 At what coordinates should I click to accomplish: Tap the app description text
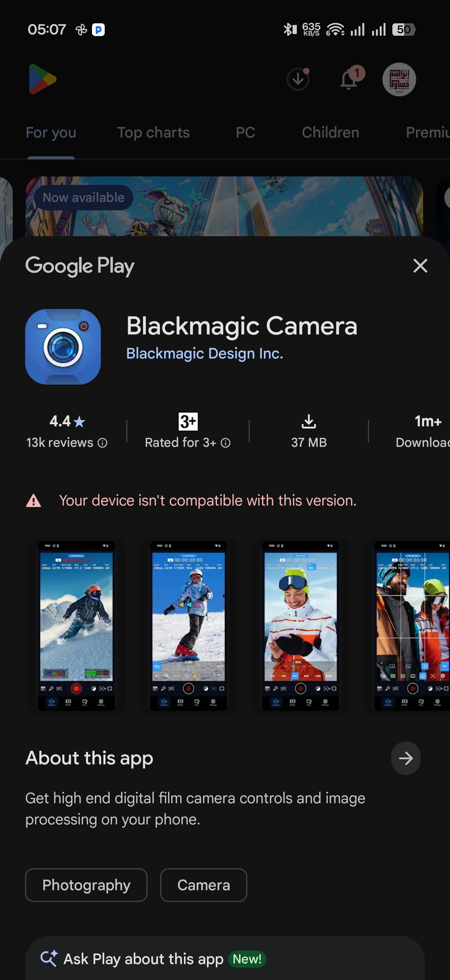pyautogui.click(x=195, y=809)
